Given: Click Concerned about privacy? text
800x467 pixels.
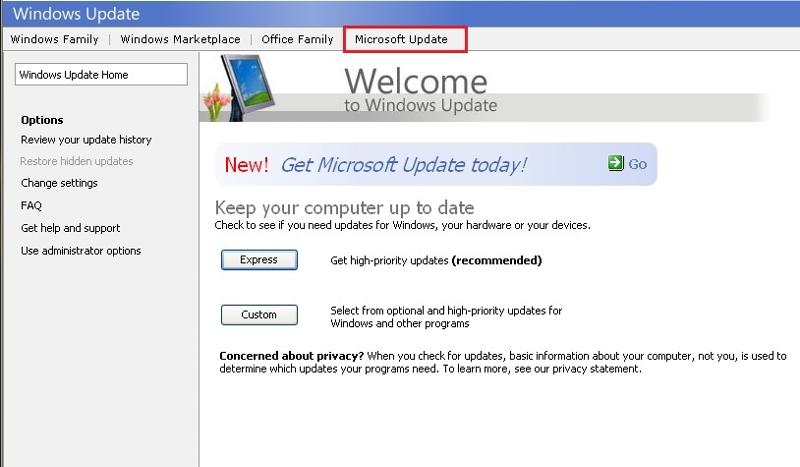Looking at the screenshot, I should pyautogui.click(x=291, y=356).
